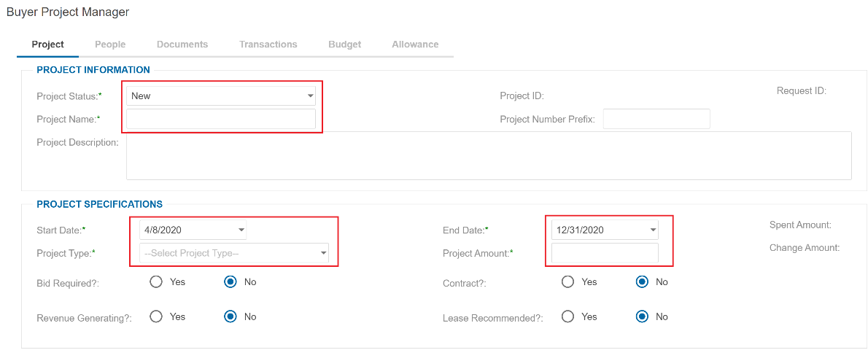Open the Start Date picker dropdown
Viewport: 868px width, 350px height.
pyautogui.click(x=241, y=230)
